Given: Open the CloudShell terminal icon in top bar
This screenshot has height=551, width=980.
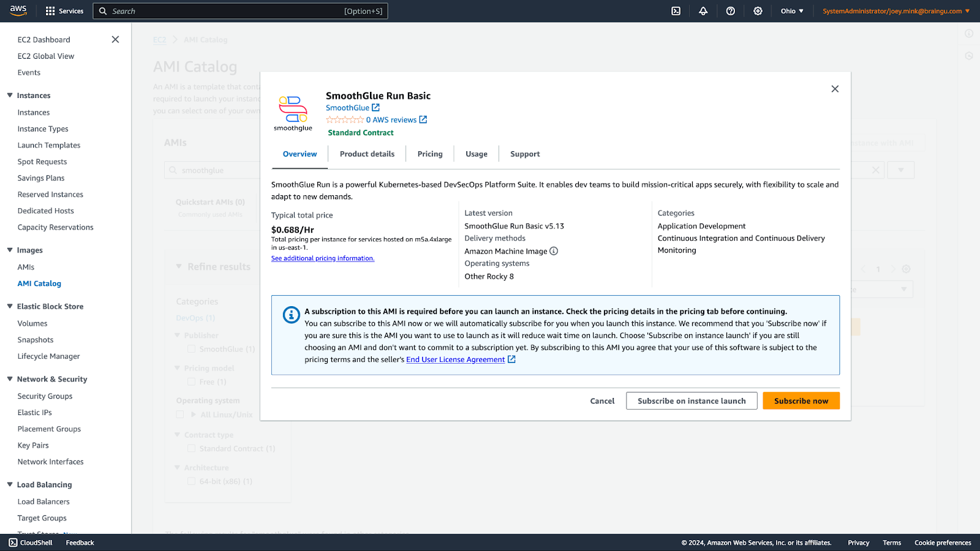Looking at the screenshot, I should (676, 11).
